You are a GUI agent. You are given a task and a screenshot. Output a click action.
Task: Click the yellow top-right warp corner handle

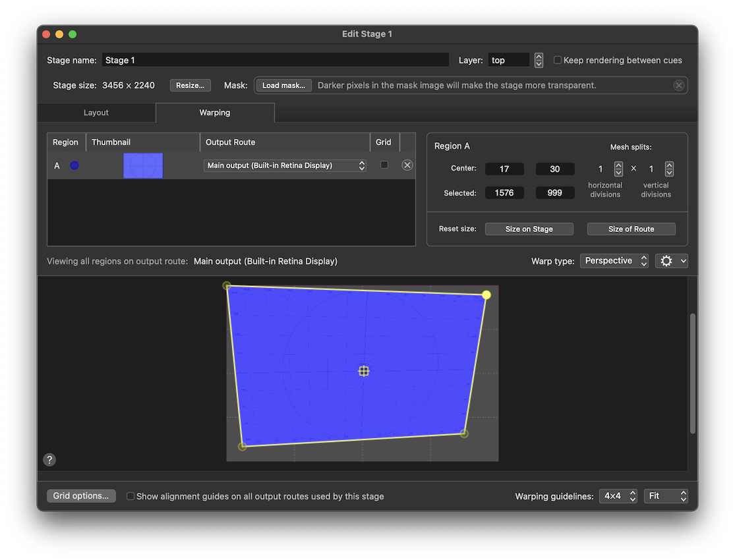[486, 295]
